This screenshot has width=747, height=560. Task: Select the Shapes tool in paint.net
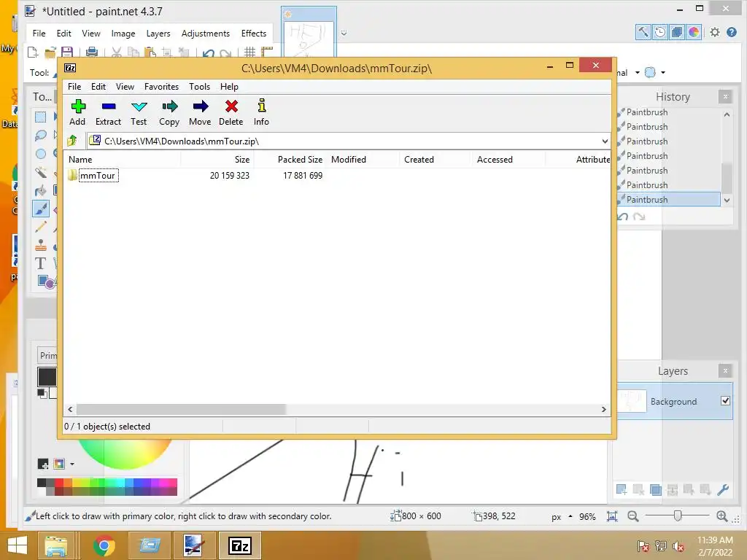(x=44, y=282)
